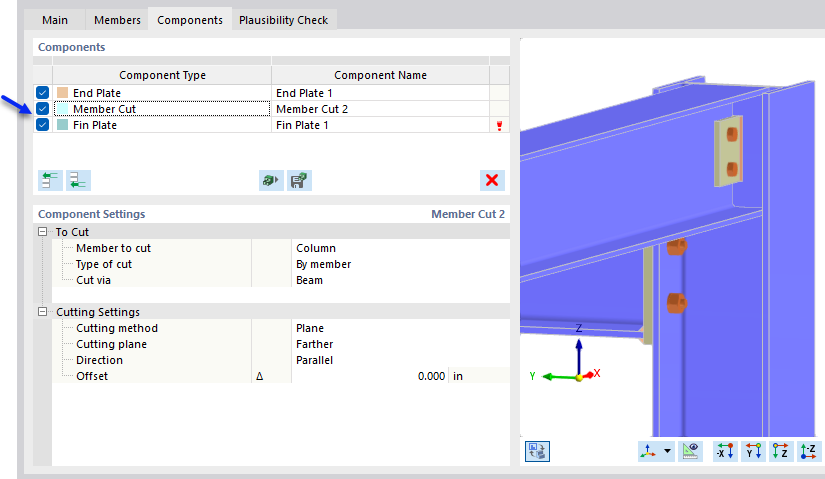The height and width of the screenshot is (479, 825).
Task: Click the Offset unit in
Action: point(458,376)
